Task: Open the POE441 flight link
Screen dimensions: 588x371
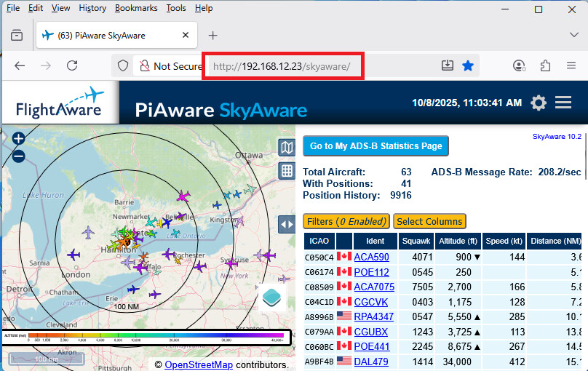Action: pyautogui.click(x=372, y=347)
